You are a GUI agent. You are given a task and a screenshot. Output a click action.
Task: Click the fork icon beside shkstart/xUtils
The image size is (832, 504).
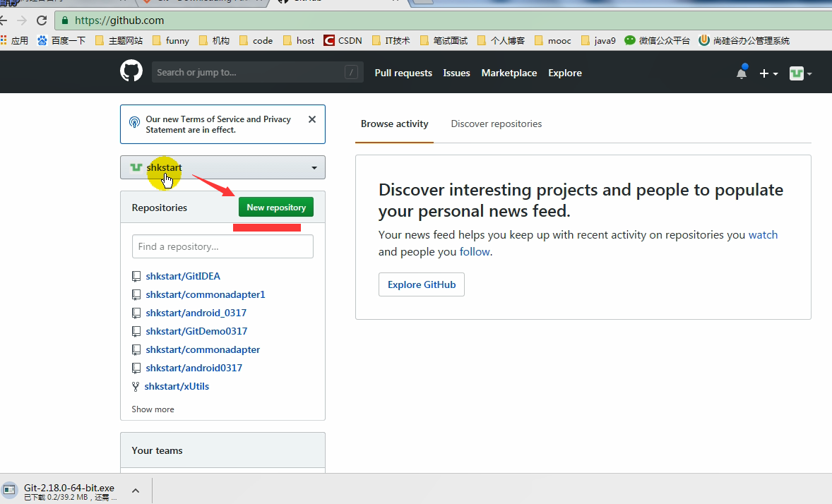(136, 387)
